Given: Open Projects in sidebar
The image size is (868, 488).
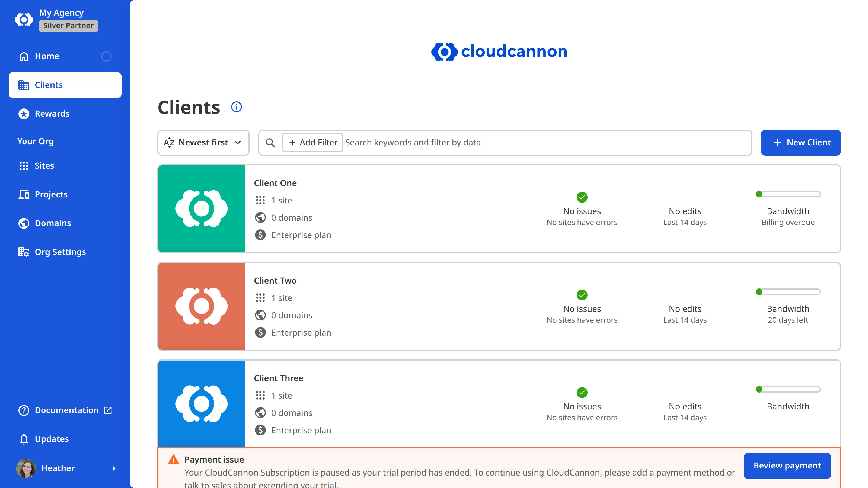Looking at the screenshot, I should click(x=65, y=194).
